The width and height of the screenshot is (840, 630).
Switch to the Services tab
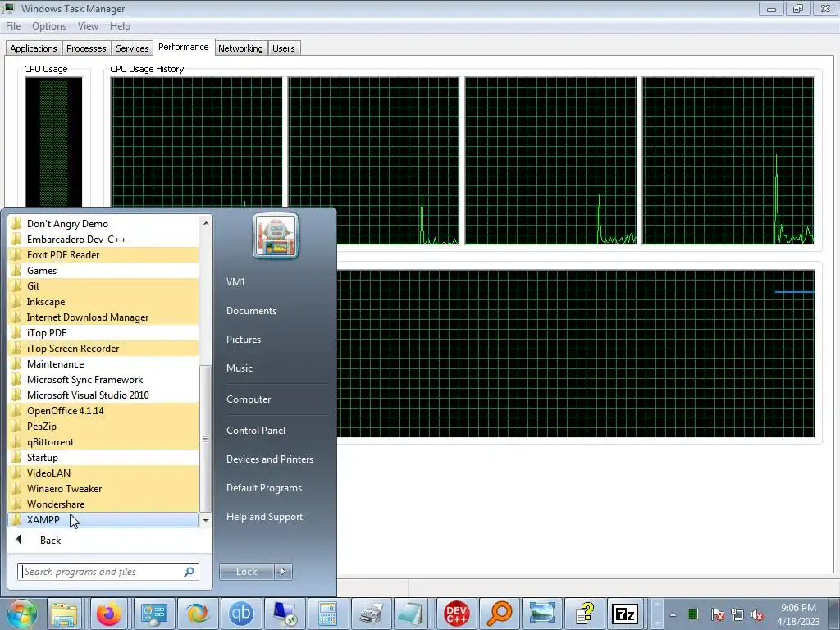pyautogui.click(x=132, y=48)
